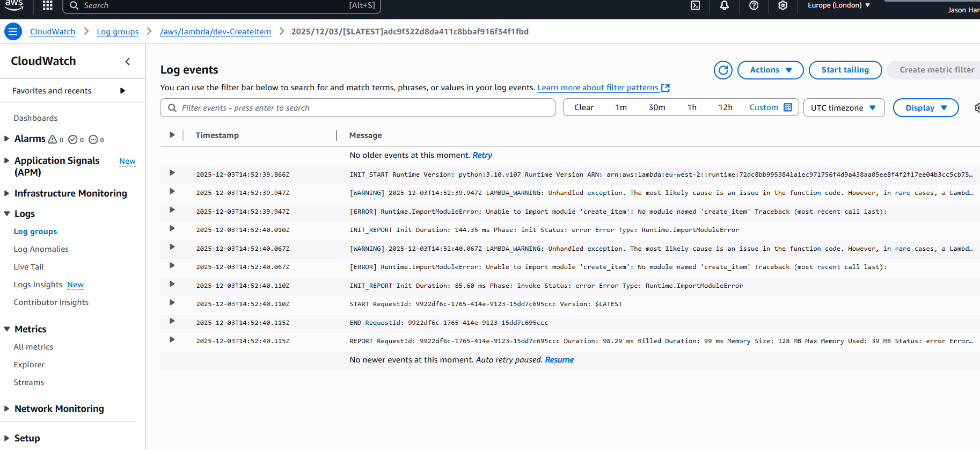Click Start tailing button
This screenshot has width=980, height=450.
pos(845,70)
